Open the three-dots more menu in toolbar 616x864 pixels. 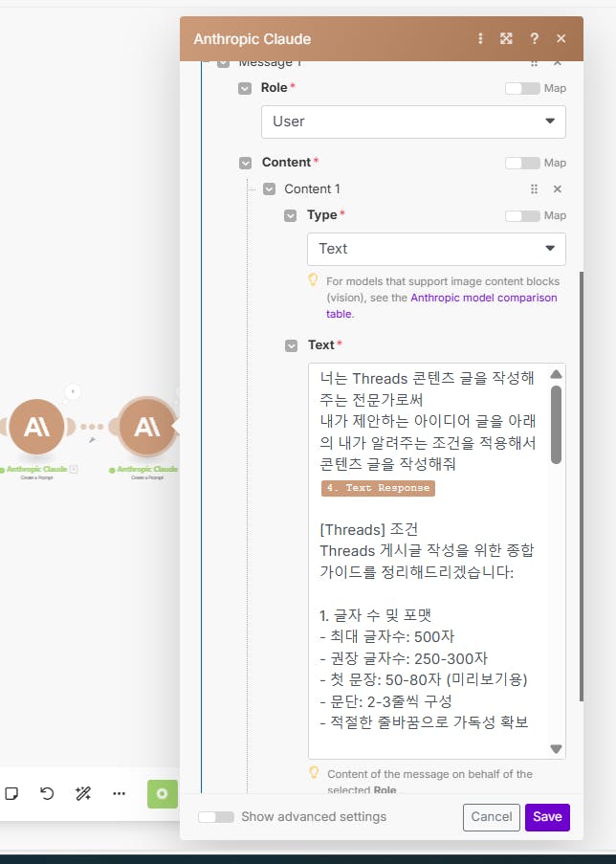pyautogui.click(x=119, y=793)
